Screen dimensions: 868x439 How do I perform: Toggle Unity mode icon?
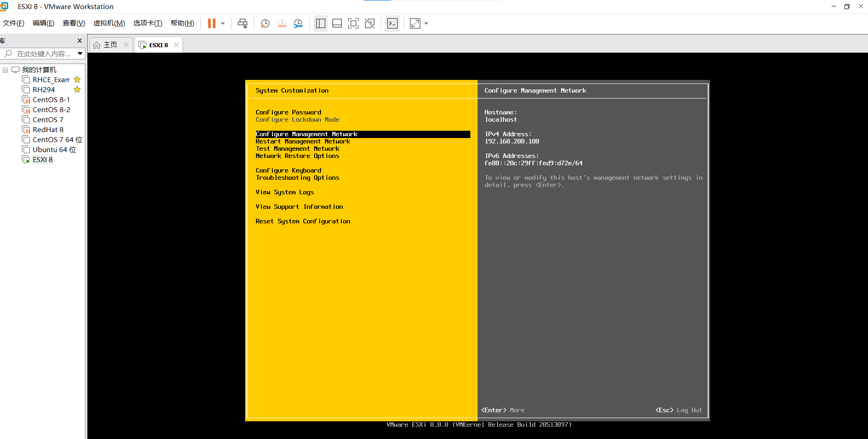(370, 24)
